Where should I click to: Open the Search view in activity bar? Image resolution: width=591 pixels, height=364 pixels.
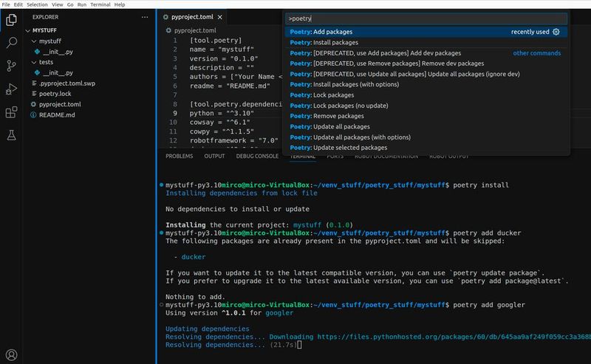pyautogui.click(x=11, y=43)
